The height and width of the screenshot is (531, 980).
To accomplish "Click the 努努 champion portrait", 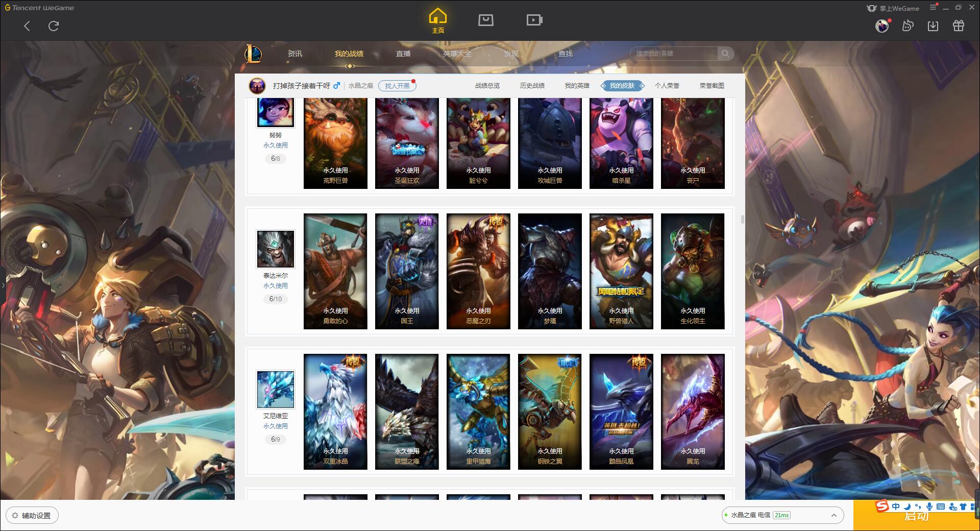I will coord(276,112).
